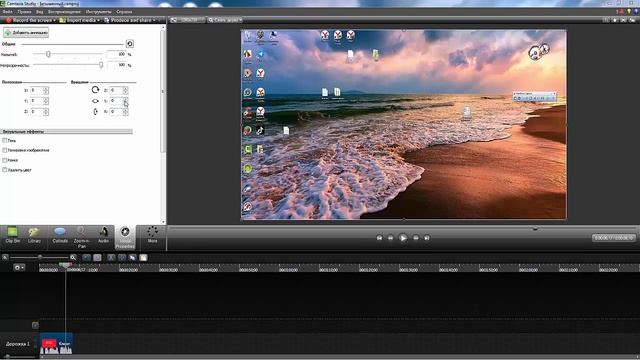Adjust the Масштаб scale slider

tap(48, 54)
